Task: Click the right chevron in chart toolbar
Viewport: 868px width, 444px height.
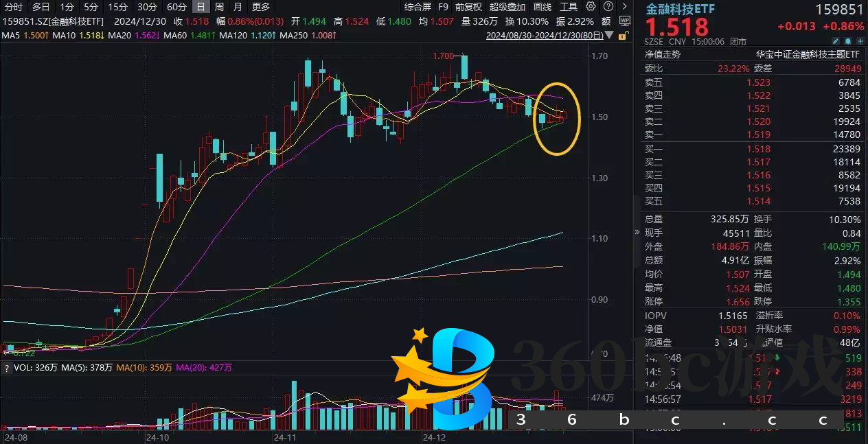Action: (x=624, y=7)
